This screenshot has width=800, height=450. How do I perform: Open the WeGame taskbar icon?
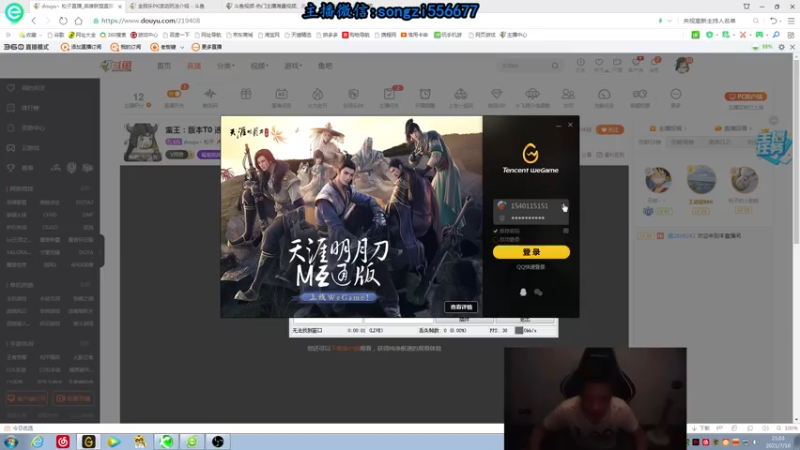[x=89, y=441]
